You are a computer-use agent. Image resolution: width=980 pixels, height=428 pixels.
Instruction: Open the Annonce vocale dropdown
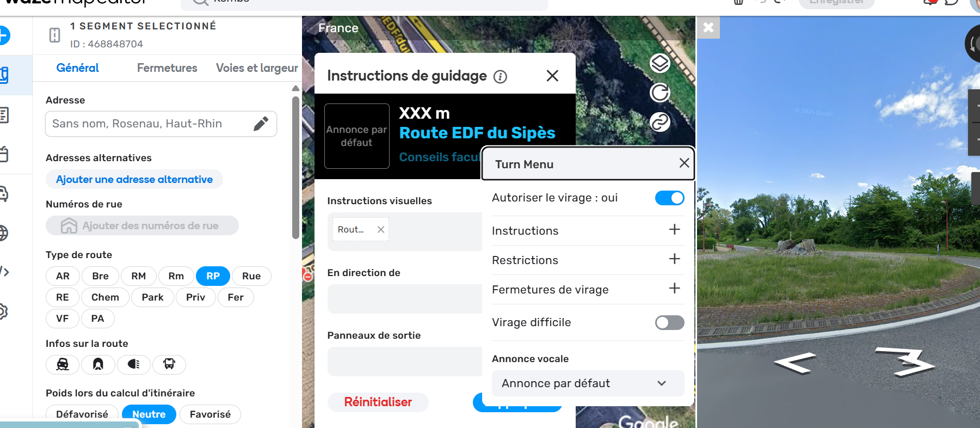pos(588,383)
